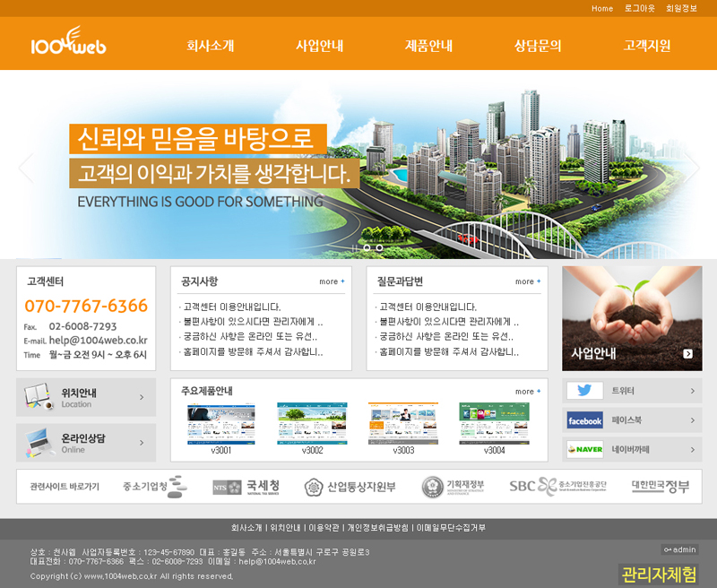Open the 제품안내 menu
717x588 pixels.
pos(428,46)
